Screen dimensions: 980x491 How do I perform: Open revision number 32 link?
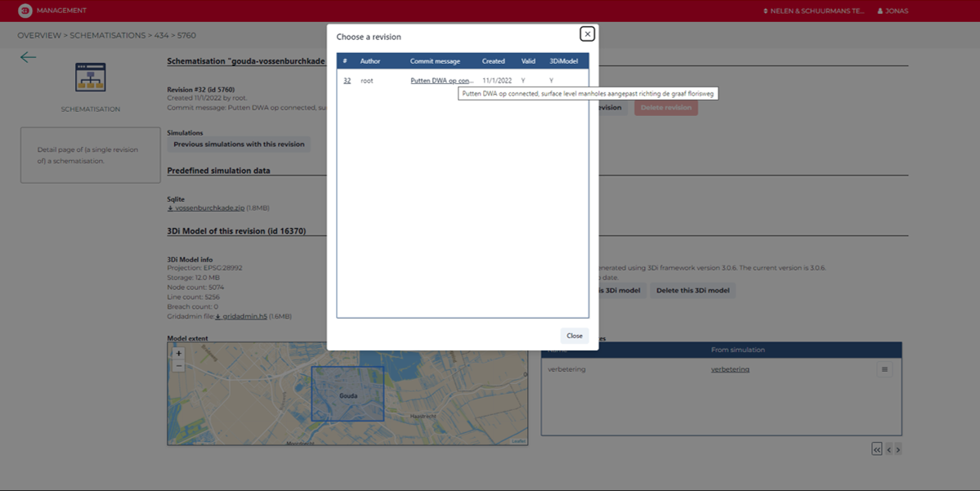(x=347, y=81)
